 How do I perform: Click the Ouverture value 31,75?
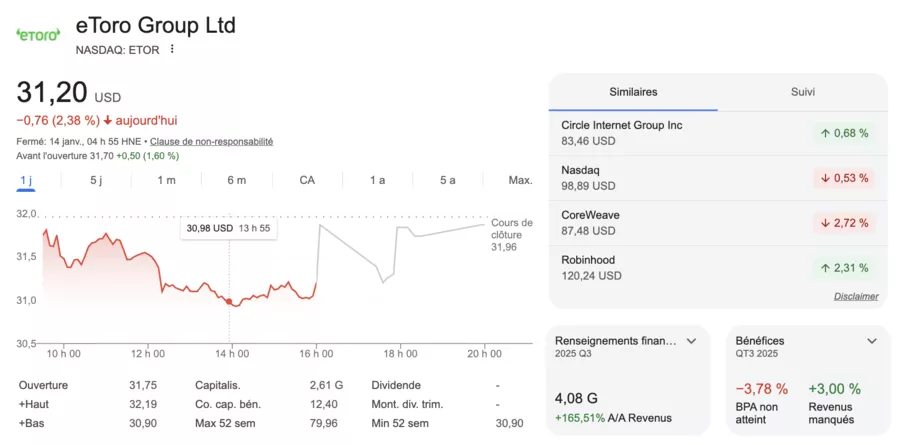pos(142,385)
